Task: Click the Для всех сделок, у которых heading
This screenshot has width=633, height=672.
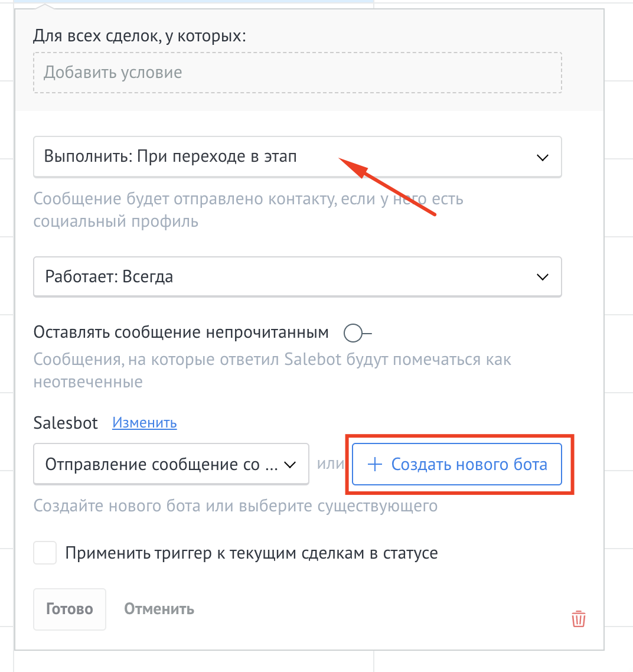Action: tap(139, 36)
